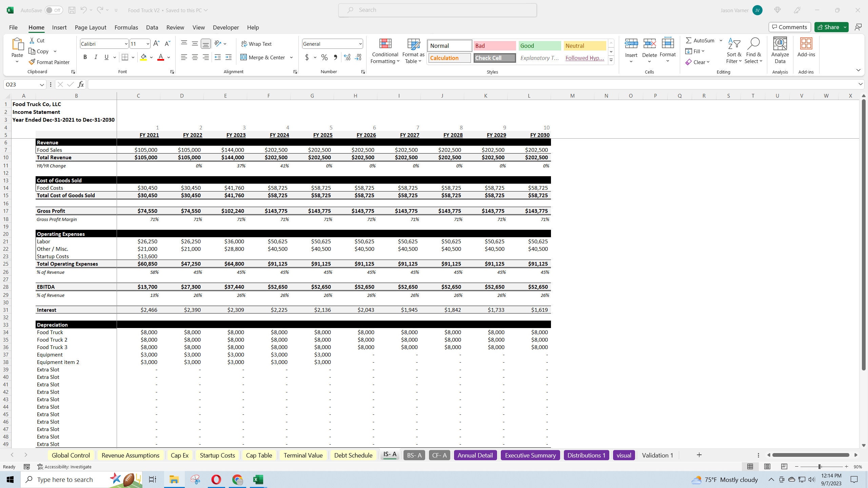Screen dimensions: 868x488
Task: Open the General number format dropdown
Action: click(360, 44)
